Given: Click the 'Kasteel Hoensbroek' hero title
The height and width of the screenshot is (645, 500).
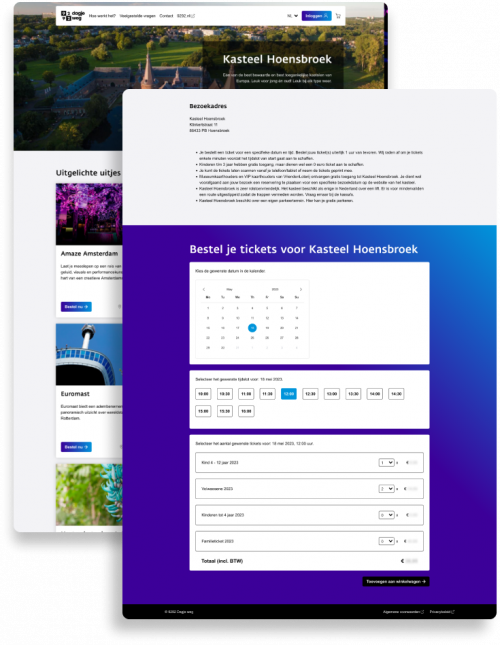Looking at the screenshot, I should 277,59.
